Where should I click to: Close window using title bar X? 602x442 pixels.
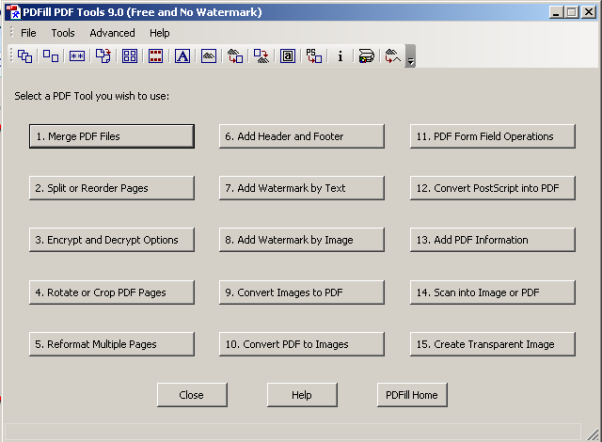[x=589, y=12]
